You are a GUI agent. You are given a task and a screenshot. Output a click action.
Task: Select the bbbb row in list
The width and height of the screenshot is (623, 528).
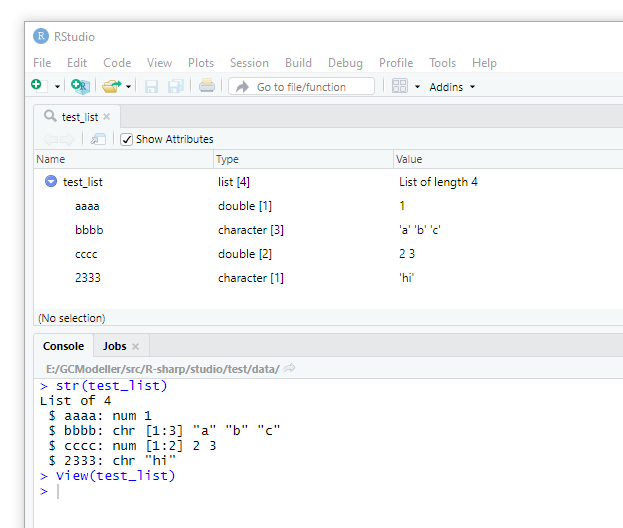[x=89, y=230]
